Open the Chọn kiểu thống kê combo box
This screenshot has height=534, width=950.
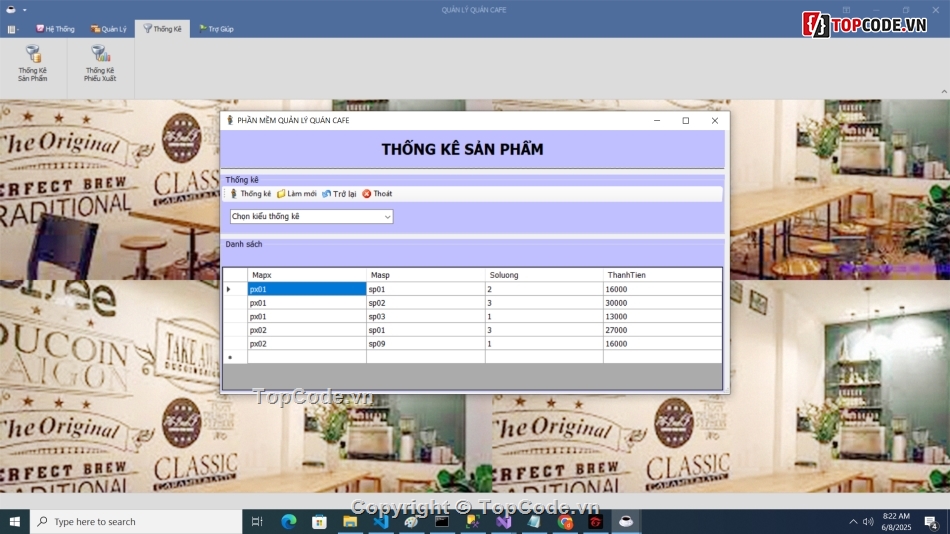point(311,216)
